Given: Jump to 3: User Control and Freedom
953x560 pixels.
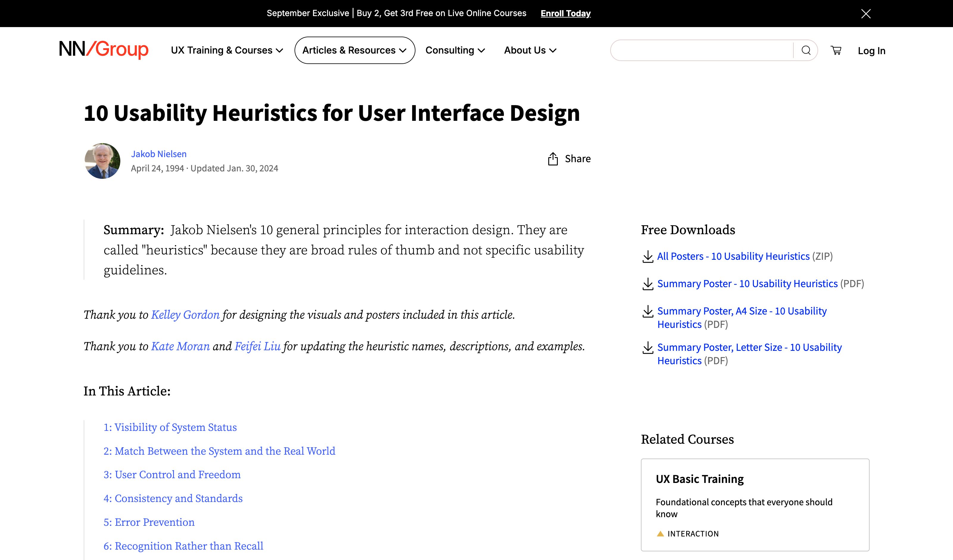Looking at the screenshot, I should 172,475.
